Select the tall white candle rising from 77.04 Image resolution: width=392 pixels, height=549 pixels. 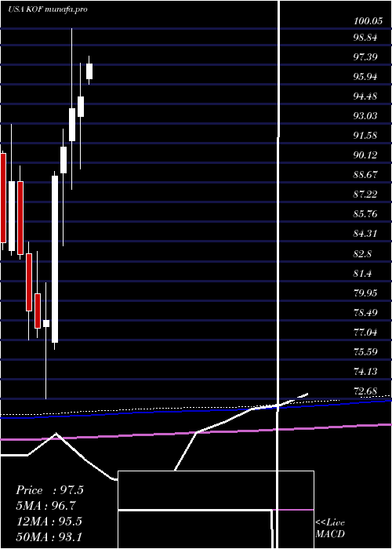coord(55,259)
